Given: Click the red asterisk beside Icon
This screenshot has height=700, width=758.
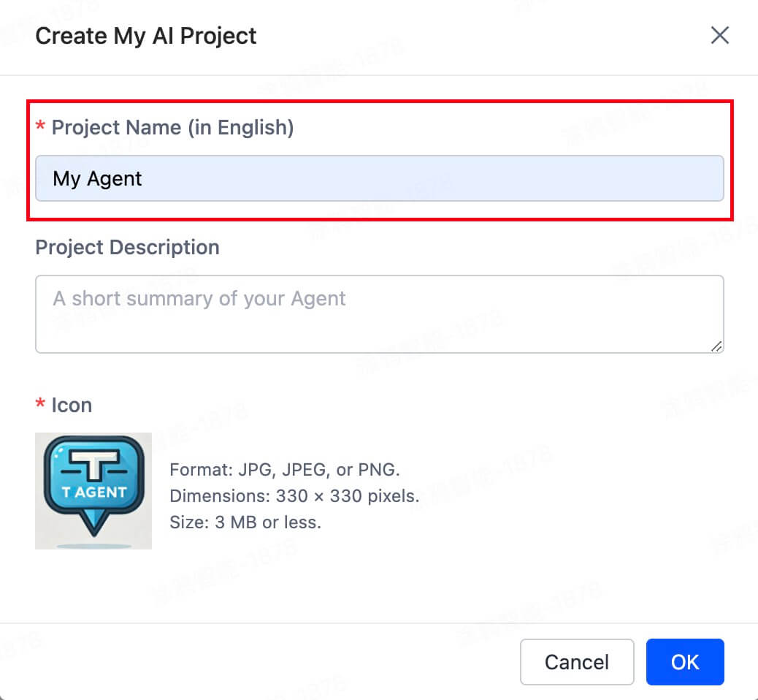Looking at the screenshot, I should pyautogui.click(x=41, y=403).
